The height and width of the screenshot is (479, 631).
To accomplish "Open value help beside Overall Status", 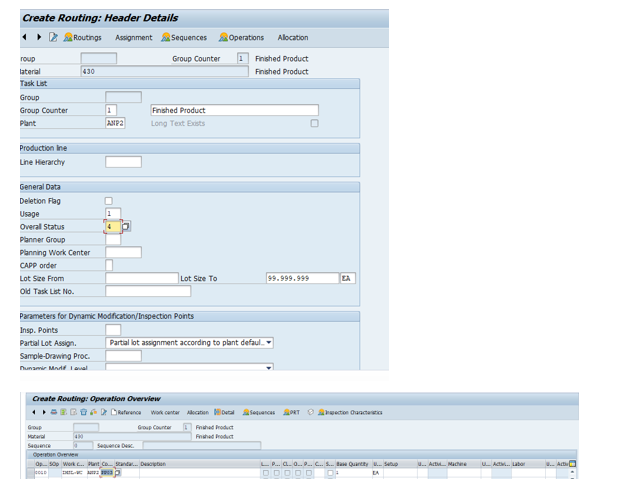I will click(126, 227).
